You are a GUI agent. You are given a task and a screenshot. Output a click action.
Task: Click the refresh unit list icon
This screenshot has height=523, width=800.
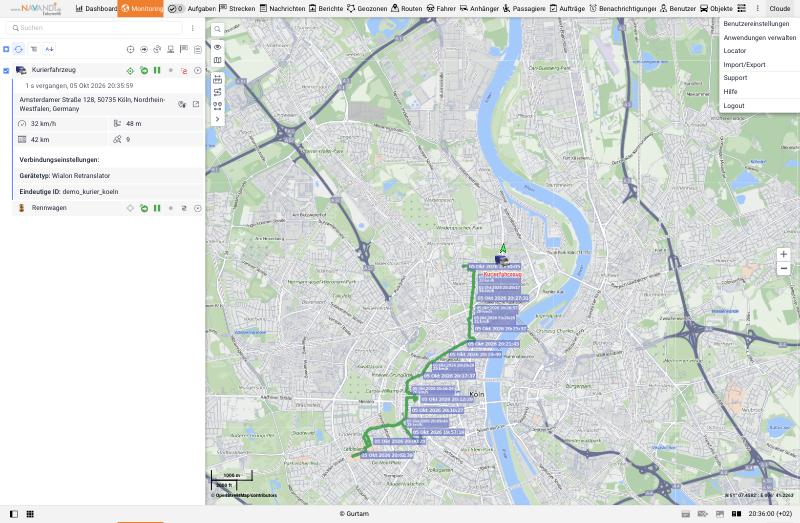point(19,49)
